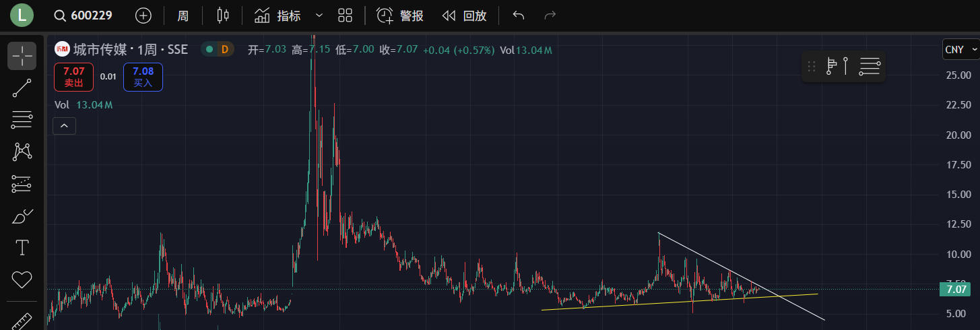This screenshot has width=980, height=330.
Task: Click the floating toolbar single-pin line icon
Action: click(845, 66)
